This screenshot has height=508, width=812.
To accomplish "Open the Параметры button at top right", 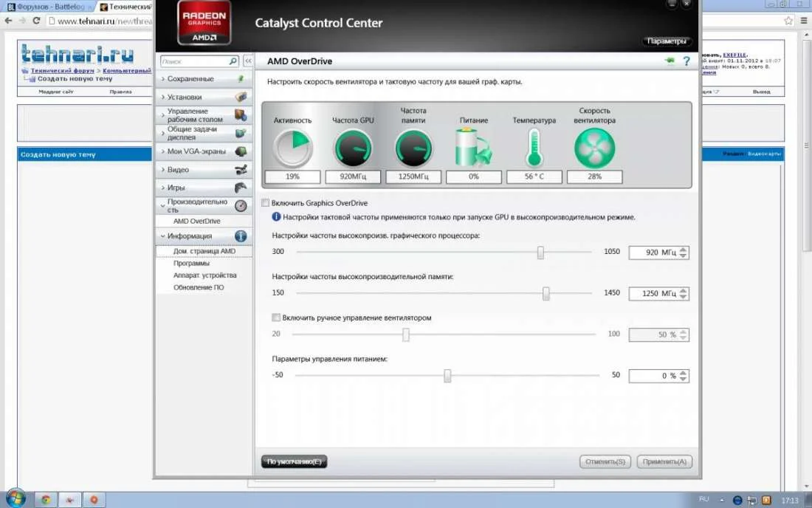I will [x=667, y=41].
